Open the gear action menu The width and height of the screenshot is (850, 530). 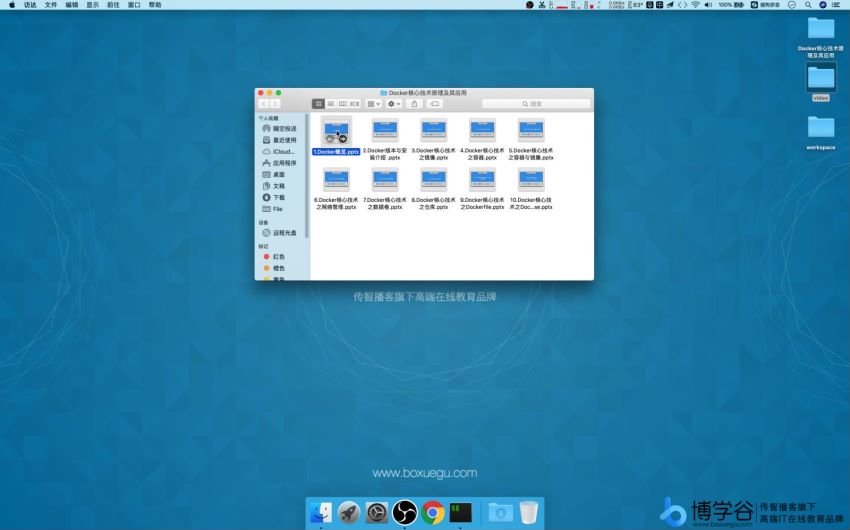pyautogui.click(x=394, y=104)
